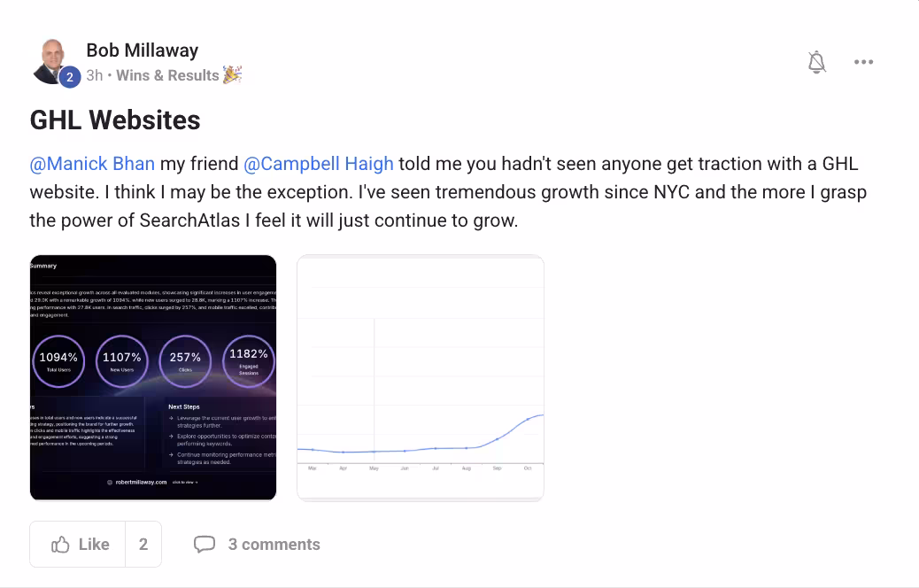This screenshot has width=919, height=588.
Task: Open the level 2 badge on avatar
Action: pyautogui.click(x=70, y=77)
